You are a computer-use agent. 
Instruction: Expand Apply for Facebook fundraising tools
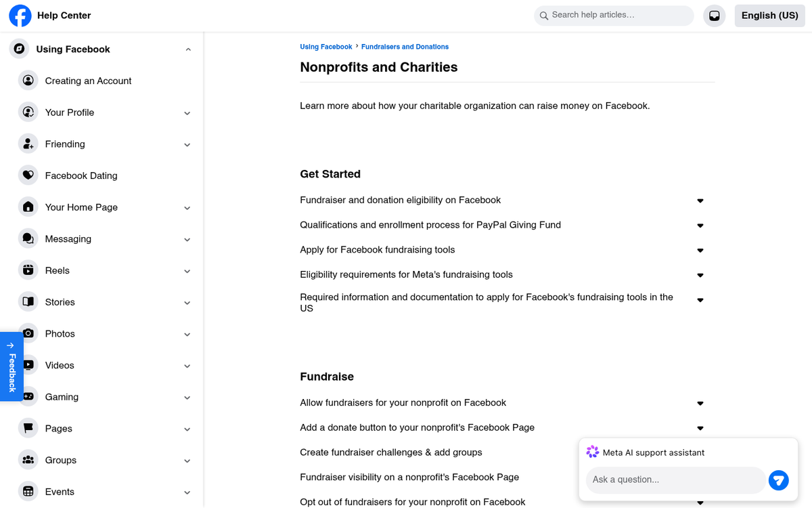pos(700,250)
